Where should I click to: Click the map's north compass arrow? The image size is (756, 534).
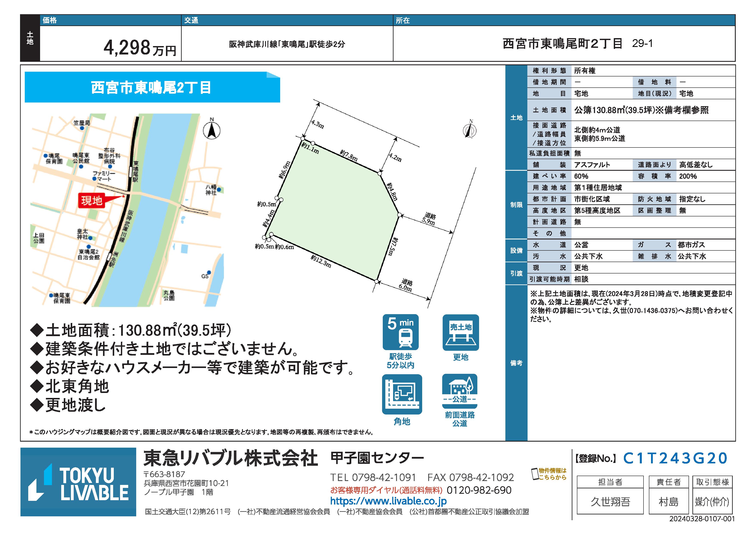(212, 130)
